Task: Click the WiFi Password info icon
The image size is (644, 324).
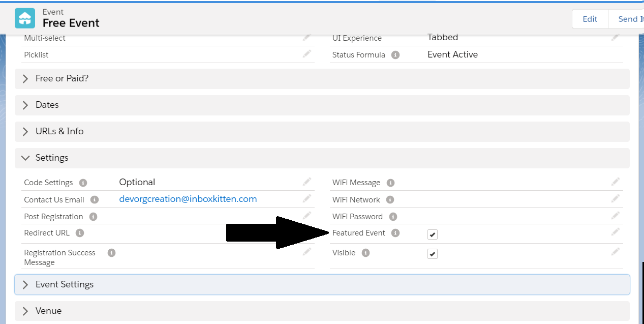Action: coord(393,217)
